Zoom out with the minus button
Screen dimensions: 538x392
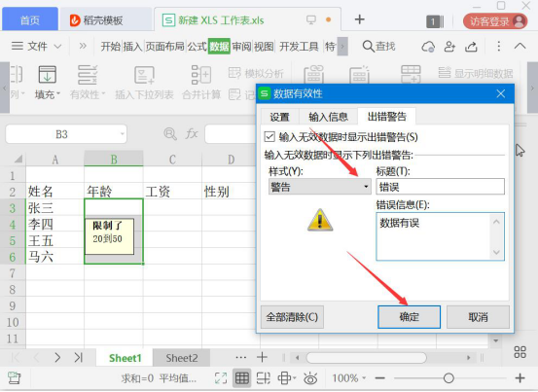pos(379,378)
